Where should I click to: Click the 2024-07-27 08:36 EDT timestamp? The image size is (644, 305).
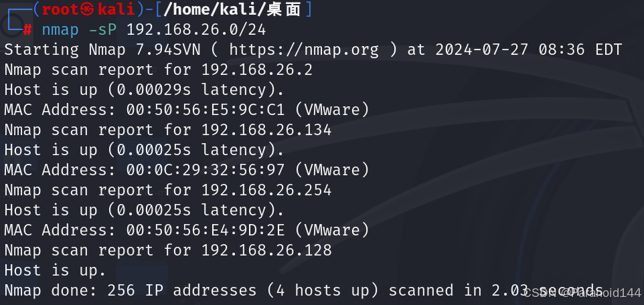tap(529, 50)
